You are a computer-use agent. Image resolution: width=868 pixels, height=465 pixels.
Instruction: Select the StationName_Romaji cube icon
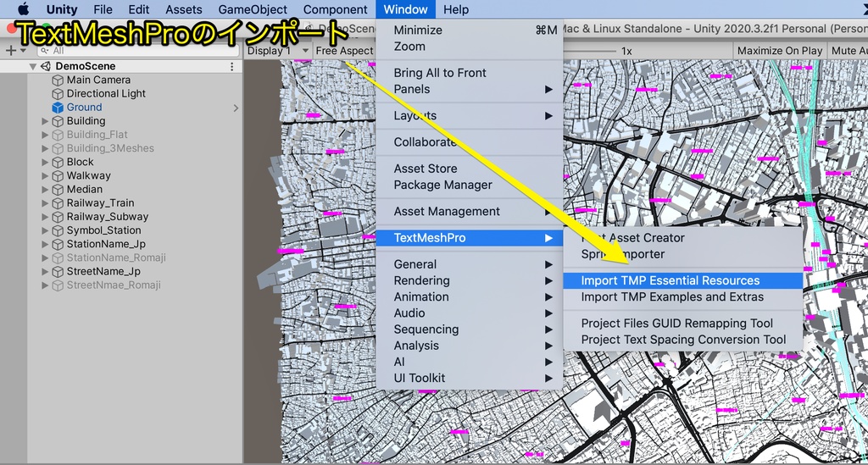58,257
